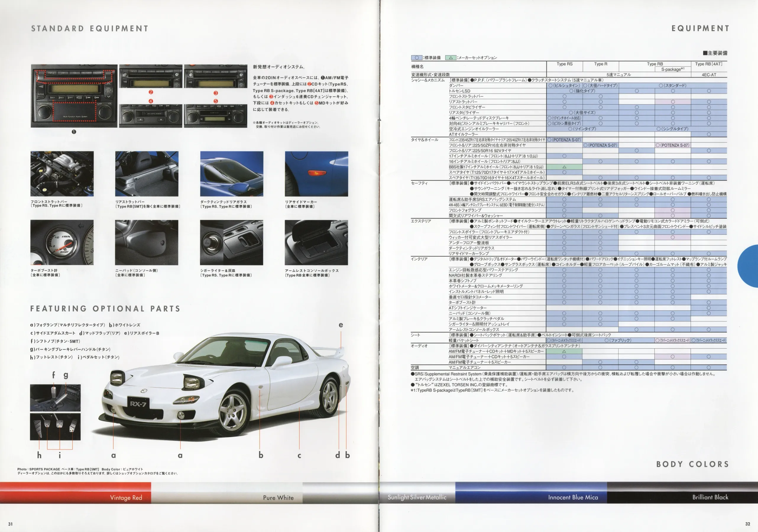Click the STANDARD EQUIPMENT heading
758x532 pixels.
coord(90,29)
